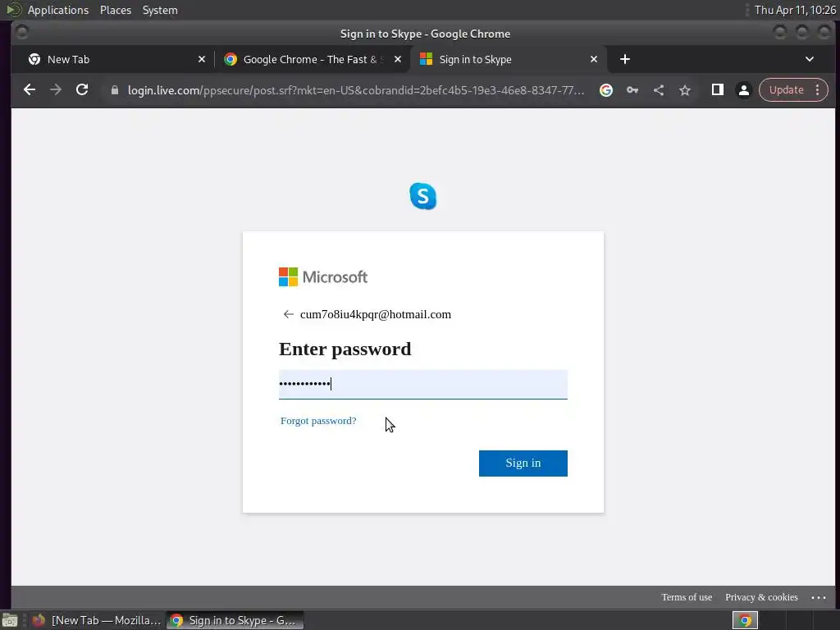Open the Places menu
The image size is (840, 630).
[x=116, y=10]
